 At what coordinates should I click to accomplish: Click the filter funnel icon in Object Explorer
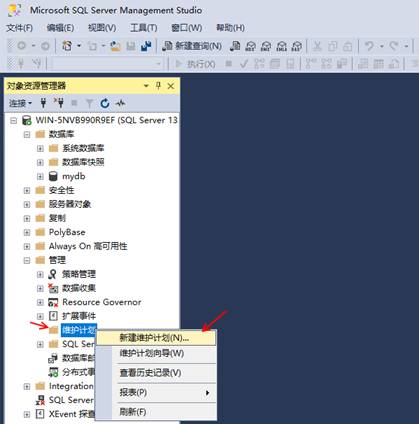tap(89, 103)
